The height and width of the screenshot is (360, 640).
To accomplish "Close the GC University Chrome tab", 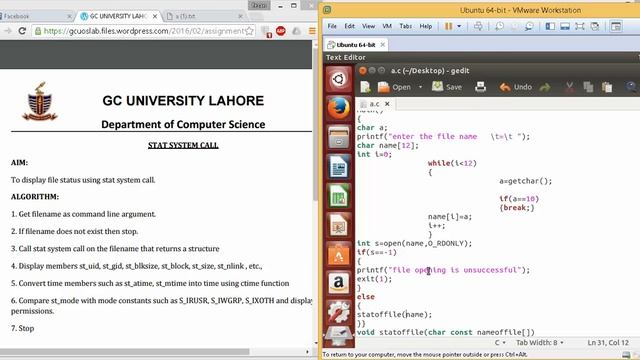I will [155, 16].
